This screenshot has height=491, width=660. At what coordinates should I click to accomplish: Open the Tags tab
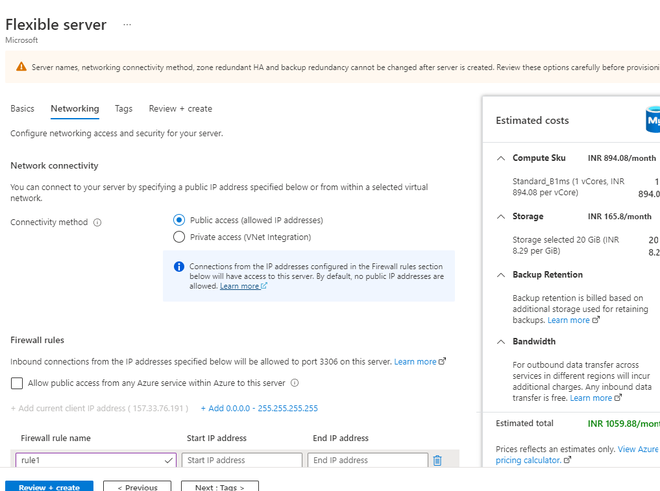pyautogui.click(x=123, y=109)
